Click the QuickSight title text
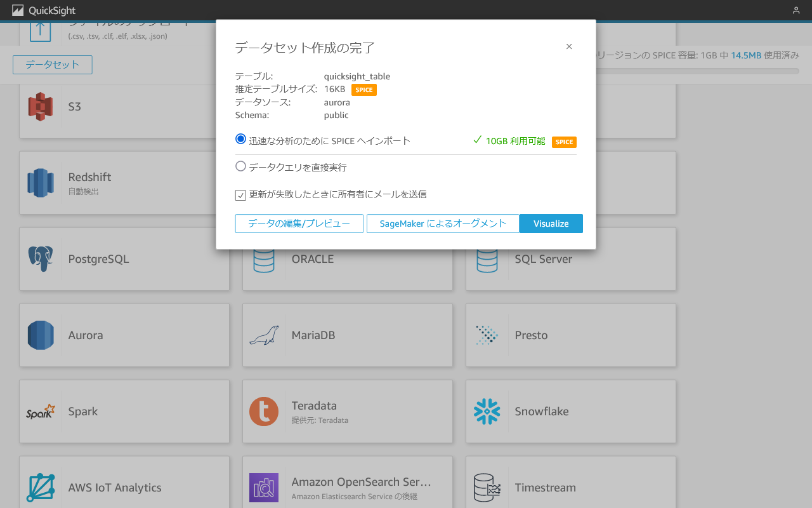This screenshot has width=812, height=508. (52, 10)
